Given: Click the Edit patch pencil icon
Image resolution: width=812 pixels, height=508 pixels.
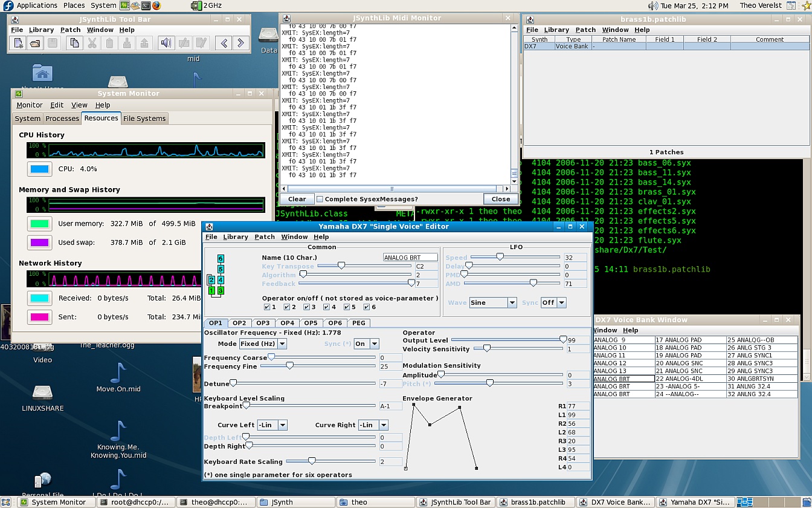Looking at the screenshot, I should tap(201, 43).
